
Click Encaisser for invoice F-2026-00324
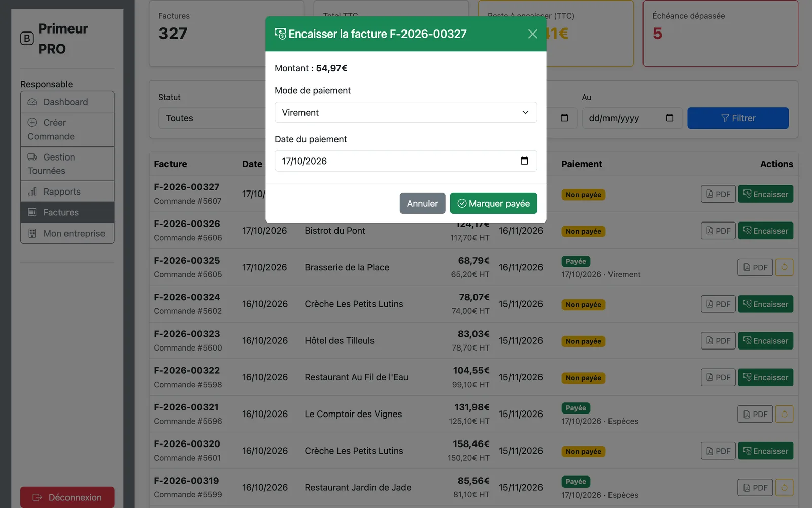765,304
